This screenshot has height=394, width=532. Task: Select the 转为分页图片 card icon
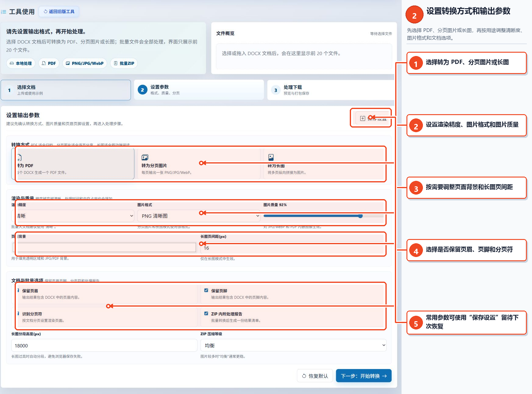click(x=145, y=157)
